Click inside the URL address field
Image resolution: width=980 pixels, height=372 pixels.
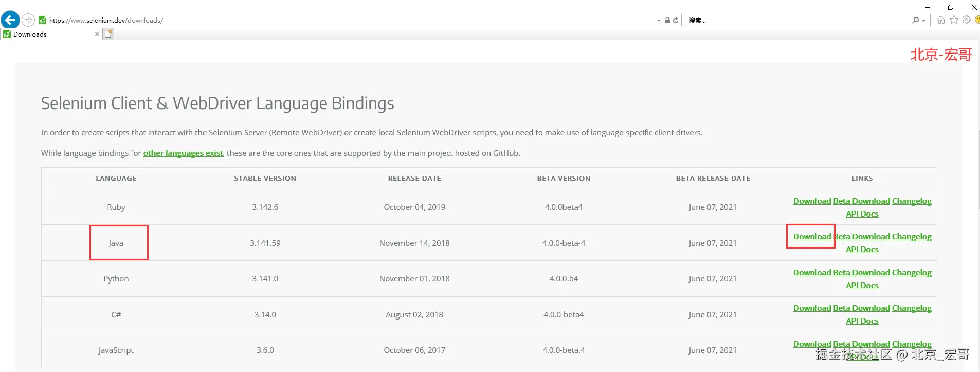coord(350,21)
